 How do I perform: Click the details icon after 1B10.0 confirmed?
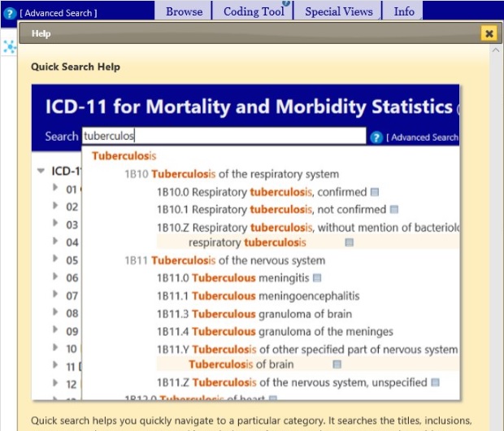tap(375, 192)
